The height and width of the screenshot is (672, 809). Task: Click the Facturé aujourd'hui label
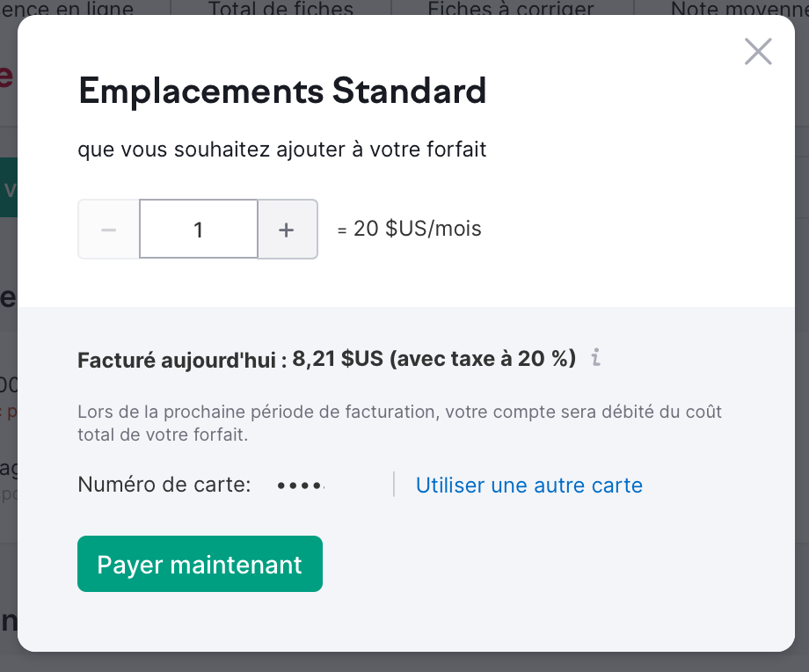(x=183, y=359)
